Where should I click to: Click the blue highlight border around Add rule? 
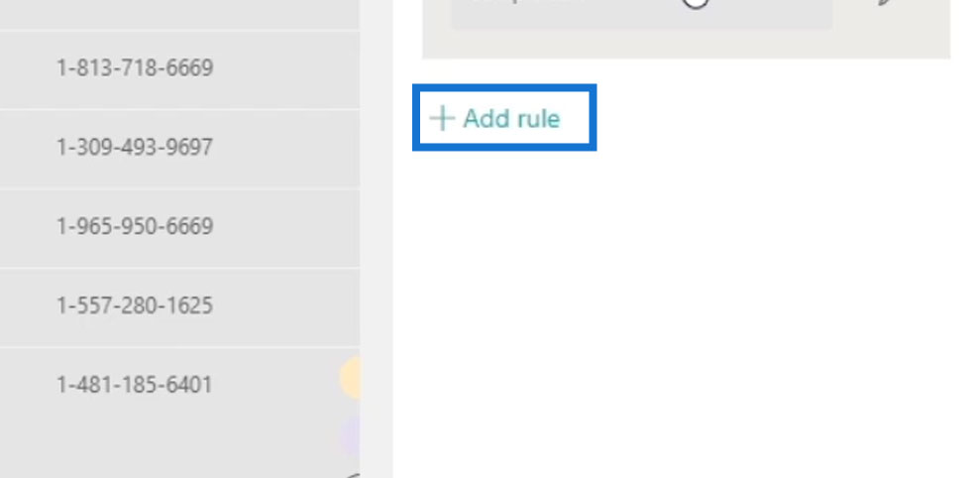(x=504, y=86)
